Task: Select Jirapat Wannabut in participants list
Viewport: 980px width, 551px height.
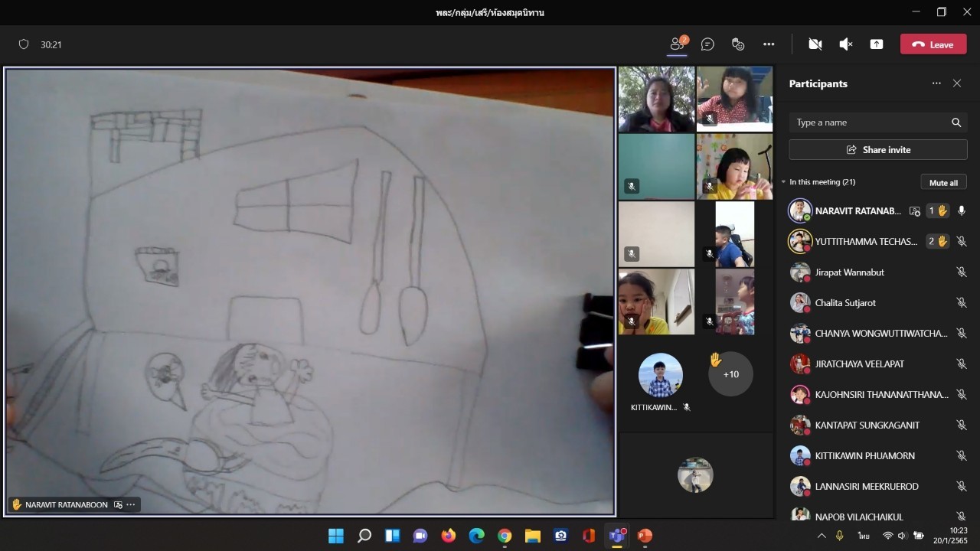Action: coord(850,272)
